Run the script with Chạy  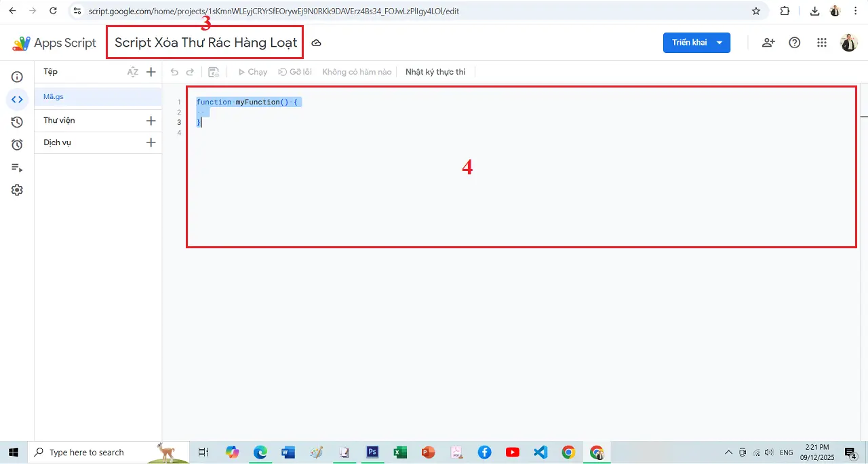pos(252,71)
